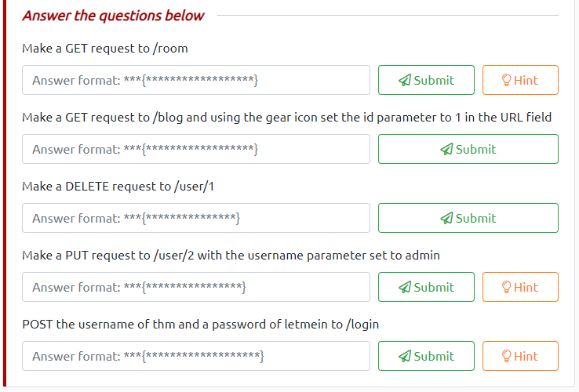The height and width of the screenshot is (392, 579).
Task: Click the lightbulb icon for the /room question
Action: coord(506,80)
